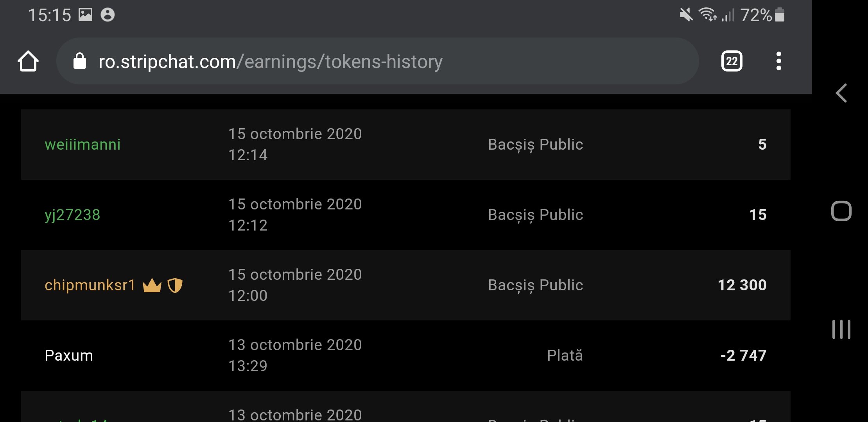868x422 pixels.
Task: Open the yj27238 user profile link
Action: [x=72, y=215]
